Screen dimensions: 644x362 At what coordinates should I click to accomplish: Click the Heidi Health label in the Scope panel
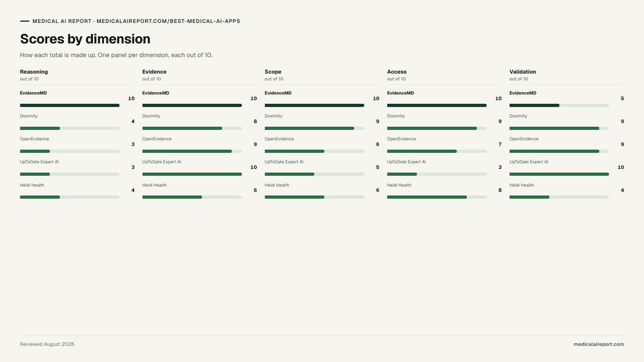pos(277,185)
